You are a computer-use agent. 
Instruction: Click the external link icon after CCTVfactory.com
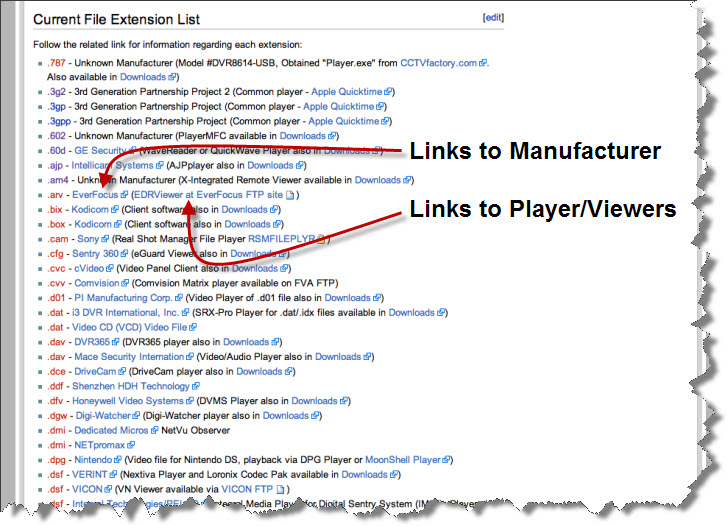pos(484,63)
